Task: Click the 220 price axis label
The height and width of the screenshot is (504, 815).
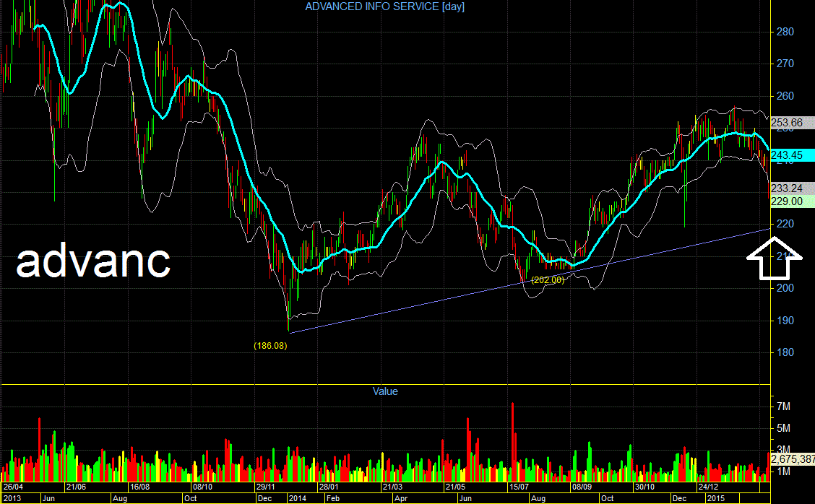Action: [785, 224]
